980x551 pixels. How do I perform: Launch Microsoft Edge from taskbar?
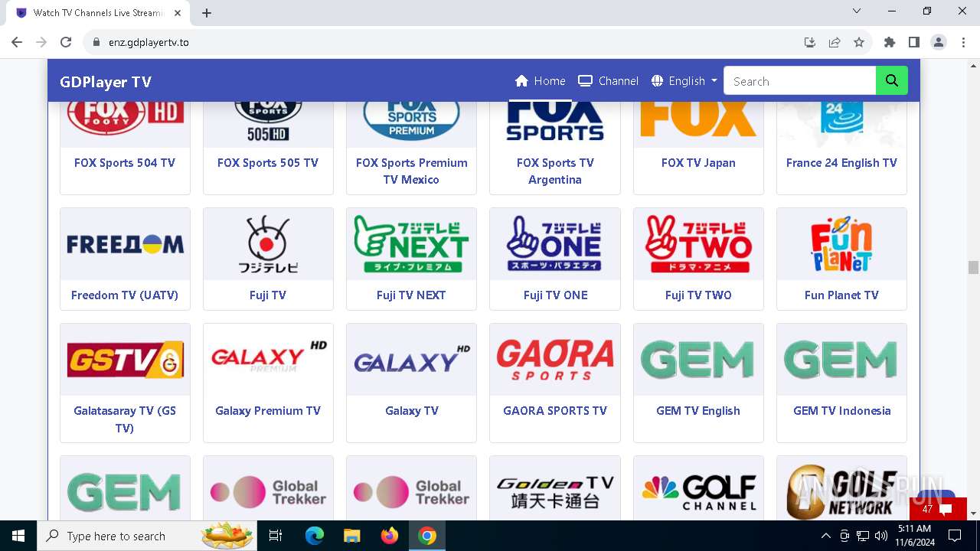tap(315, 536)
